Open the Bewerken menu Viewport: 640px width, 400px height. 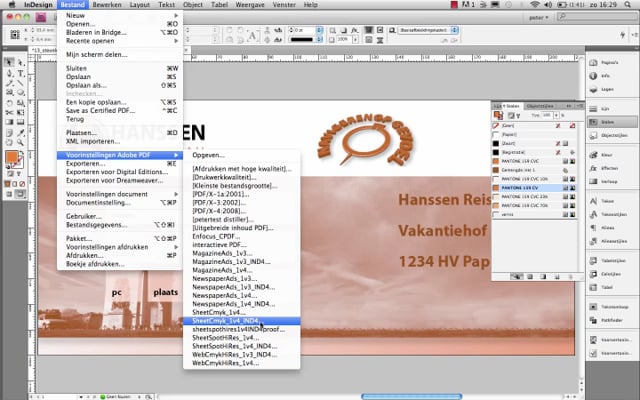tap(107, 5)
